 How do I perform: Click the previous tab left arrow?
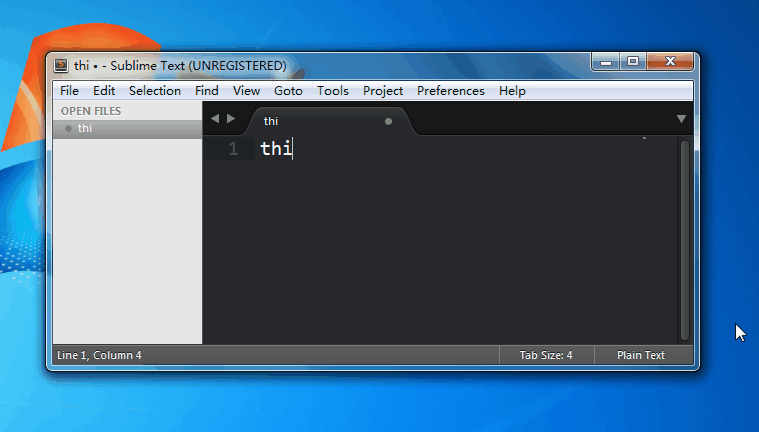[215, 118]
